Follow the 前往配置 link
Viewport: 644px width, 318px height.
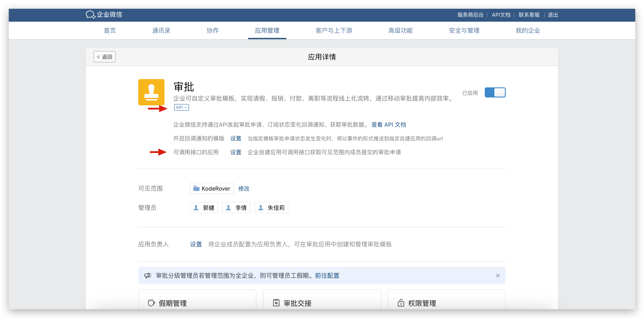327,276
